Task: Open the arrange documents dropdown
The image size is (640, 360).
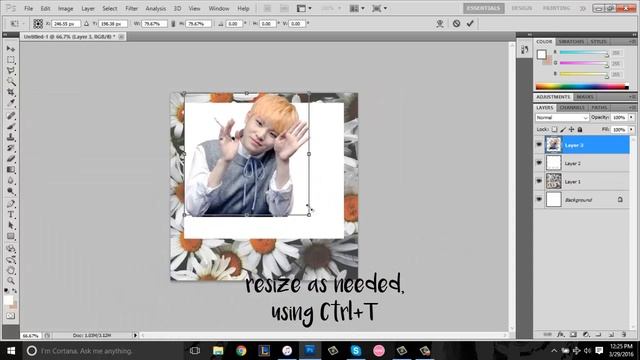Action: [x=357, y=8]
